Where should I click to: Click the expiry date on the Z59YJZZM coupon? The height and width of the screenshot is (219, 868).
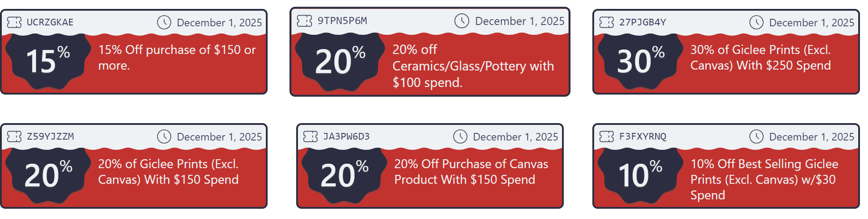pos(219,137)
